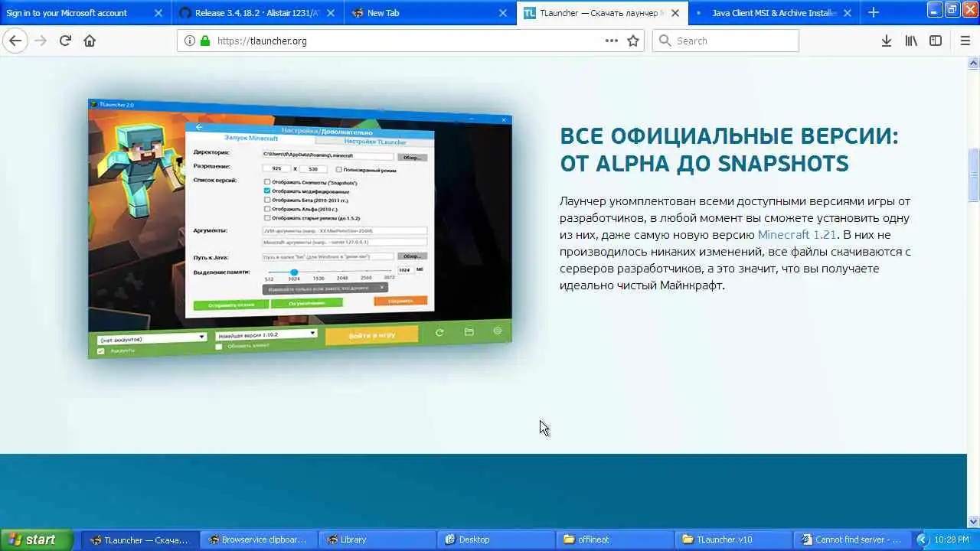Toggle the Beta (2010-2011) checkbox

tap(267, 200)
